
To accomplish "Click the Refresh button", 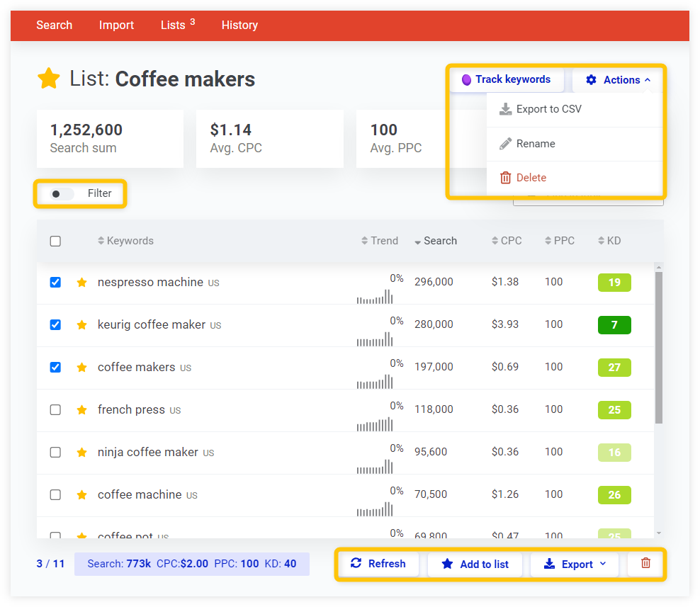I will 378,564.
